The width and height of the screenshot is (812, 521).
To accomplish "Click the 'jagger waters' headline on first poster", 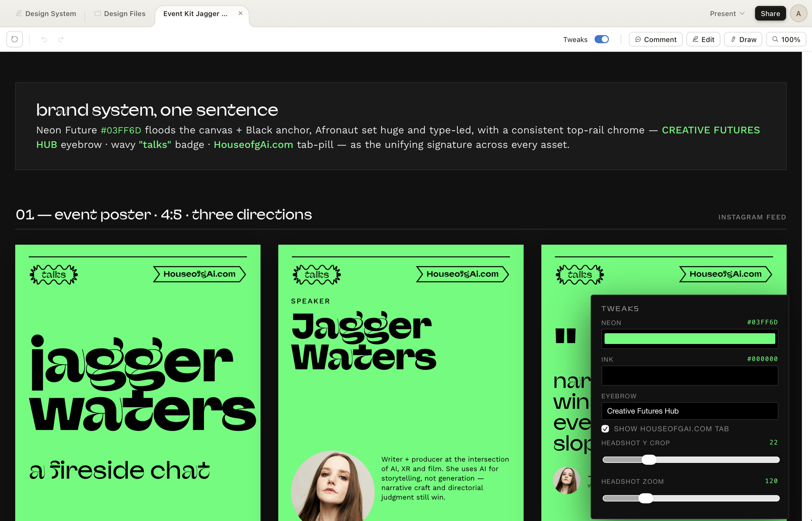I will 142,382.
